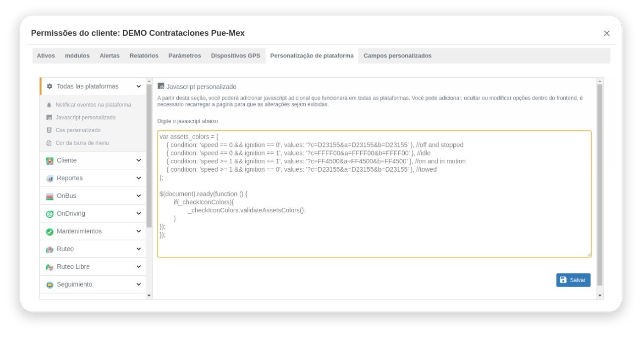The width and height of the screenshot is (644, 339).
Task: Save the custom javascript with Salvar
Action: point(573,280)
